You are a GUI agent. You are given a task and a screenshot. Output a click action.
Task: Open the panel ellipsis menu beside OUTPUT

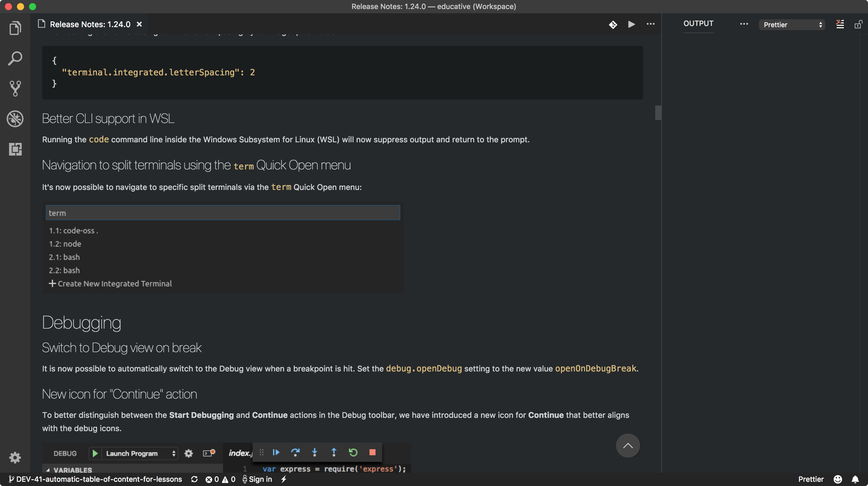click(x=744, y=24)
